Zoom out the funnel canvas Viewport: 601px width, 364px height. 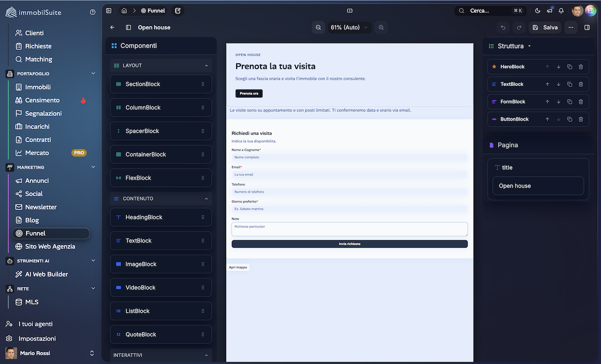pos(318,27)
